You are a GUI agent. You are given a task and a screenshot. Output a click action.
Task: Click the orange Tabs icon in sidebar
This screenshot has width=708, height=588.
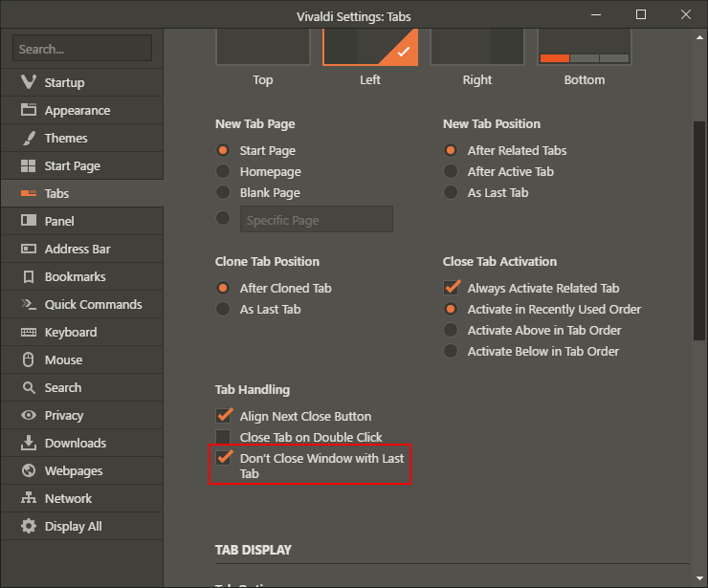(29, 193)
